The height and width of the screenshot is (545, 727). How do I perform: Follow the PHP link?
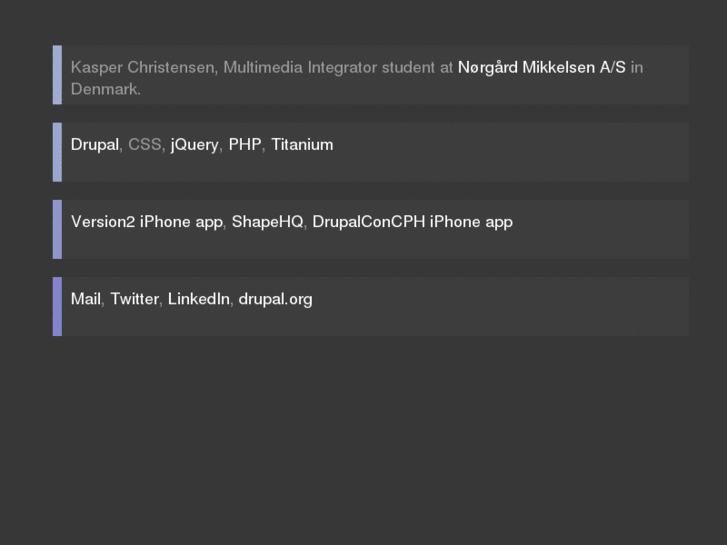pyautogui.click(x=245, y=145)
